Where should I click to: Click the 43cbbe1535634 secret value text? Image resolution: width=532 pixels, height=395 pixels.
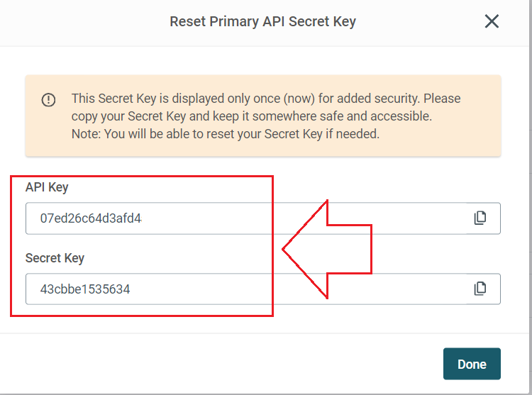pos(85,289)
